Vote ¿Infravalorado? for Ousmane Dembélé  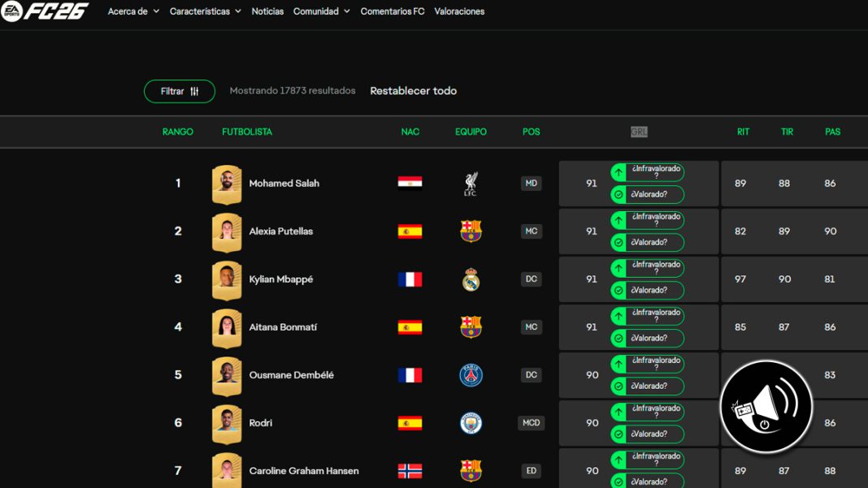click(x=647, y=364)
